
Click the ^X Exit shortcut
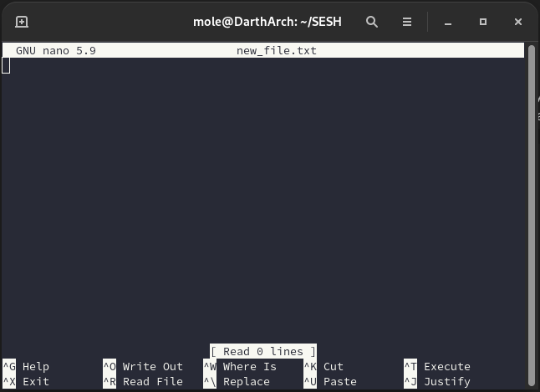[x=27, y=381]
